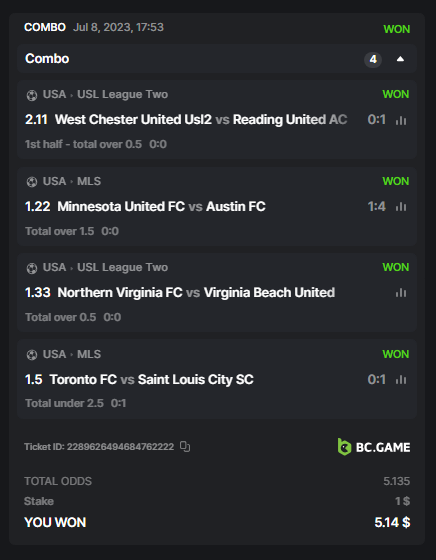Image resolution: width=436 pixels, height=560 pixels.
Task: Click the selection count badge showing 4
Action: tap(373, 59)
